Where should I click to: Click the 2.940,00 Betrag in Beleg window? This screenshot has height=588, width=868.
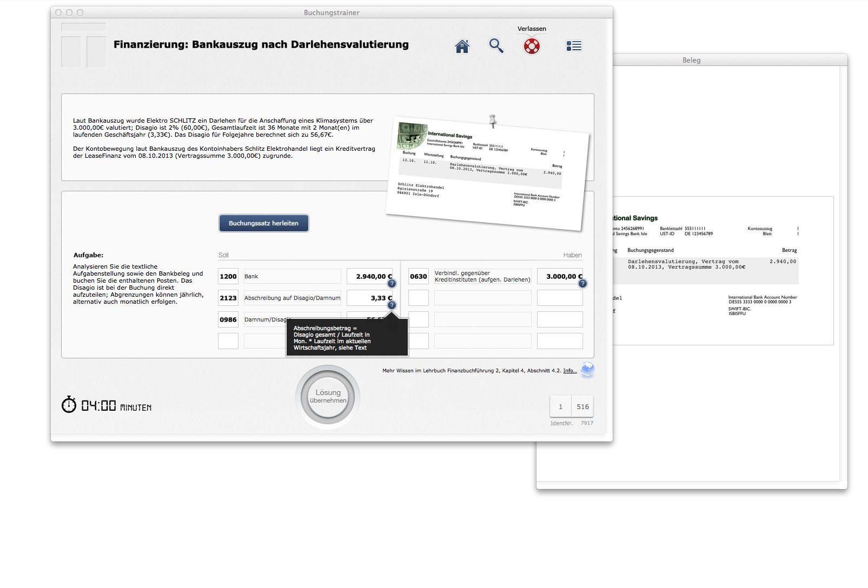(x=783, y=262)
